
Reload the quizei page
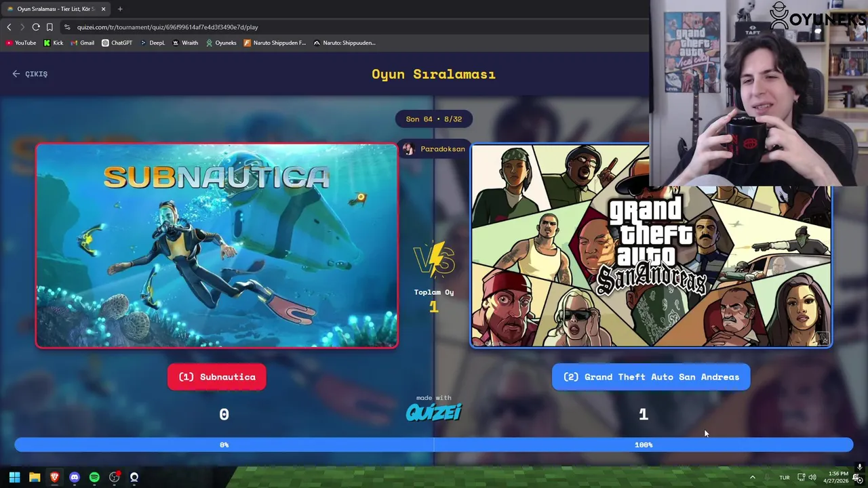36,27
